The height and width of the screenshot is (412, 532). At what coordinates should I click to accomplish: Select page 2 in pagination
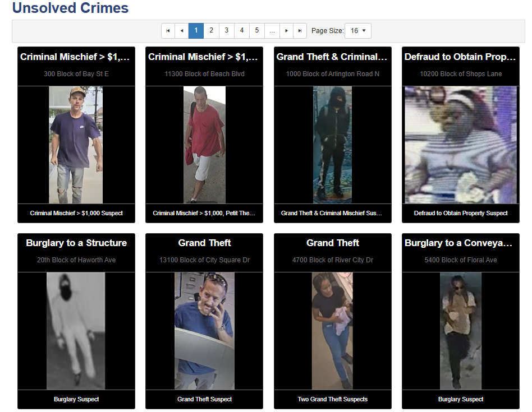point(211,31)
